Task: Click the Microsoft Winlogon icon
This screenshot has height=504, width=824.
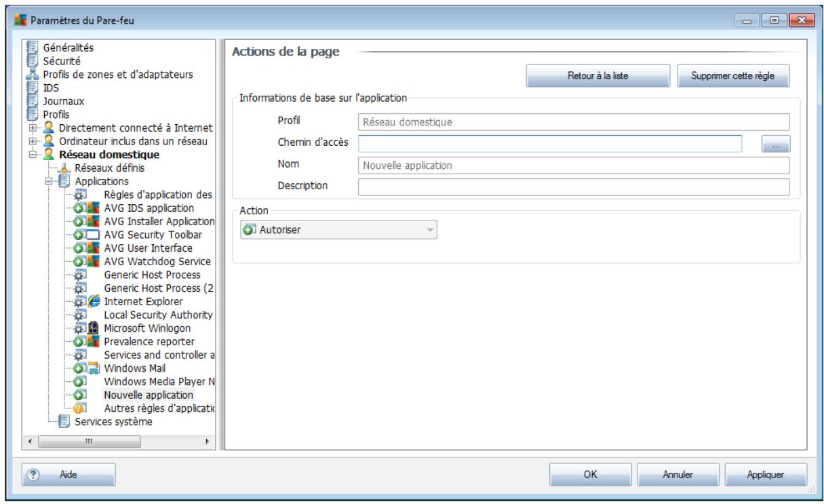Action: pos(94,328)
